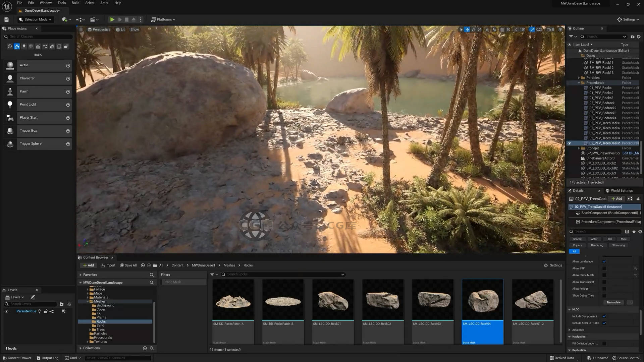Click the save level icon
The width and height of the screenshot is (644, 362).
coord(6,19)
